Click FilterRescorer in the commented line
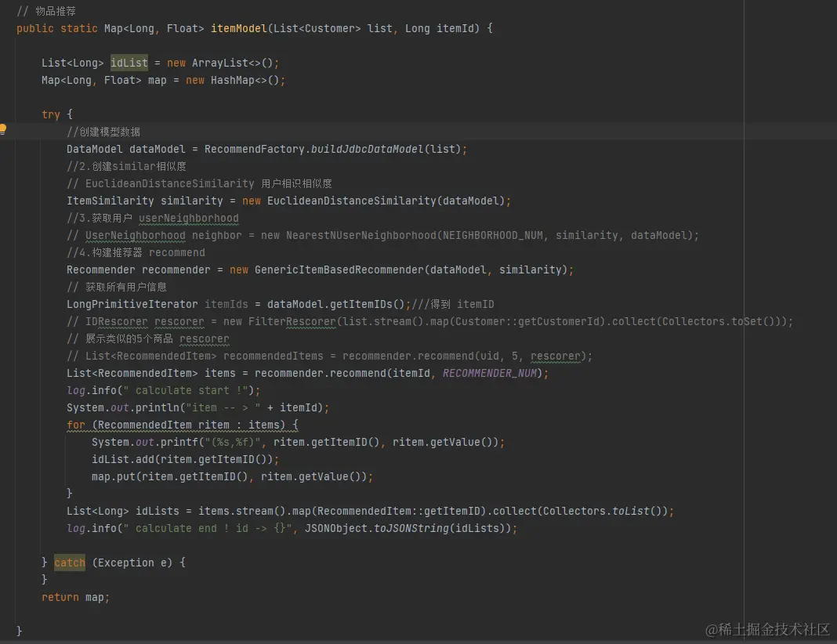The width and height of the screenshot is (837, 644). pyautogui.click(x=292, y=321)
